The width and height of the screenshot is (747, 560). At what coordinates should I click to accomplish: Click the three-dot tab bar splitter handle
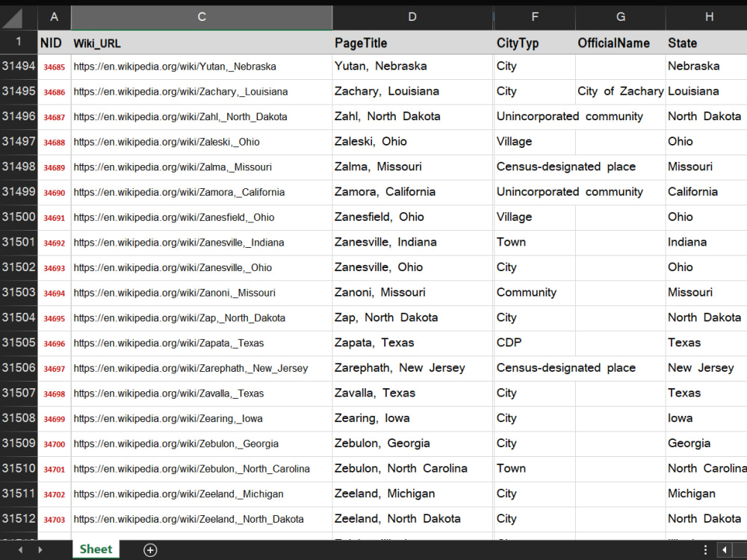(x=706, y=550)
